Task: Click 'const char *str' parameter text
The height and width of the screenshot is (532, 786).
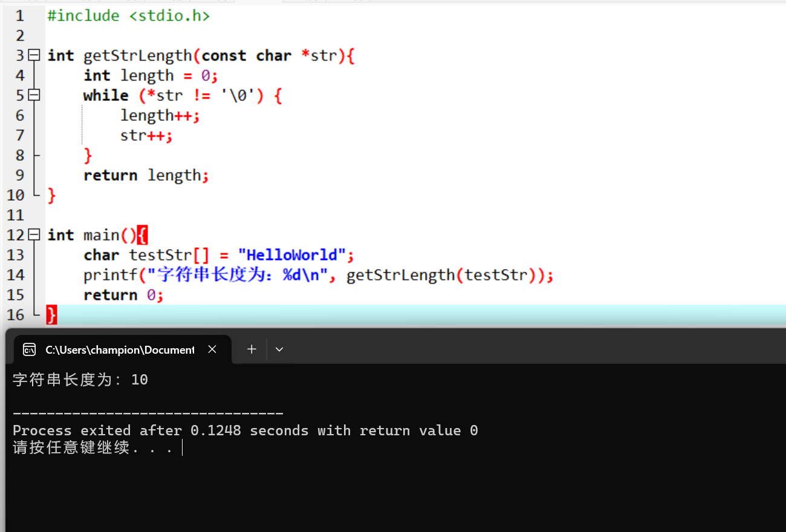Action: click(x=269, y=56)
